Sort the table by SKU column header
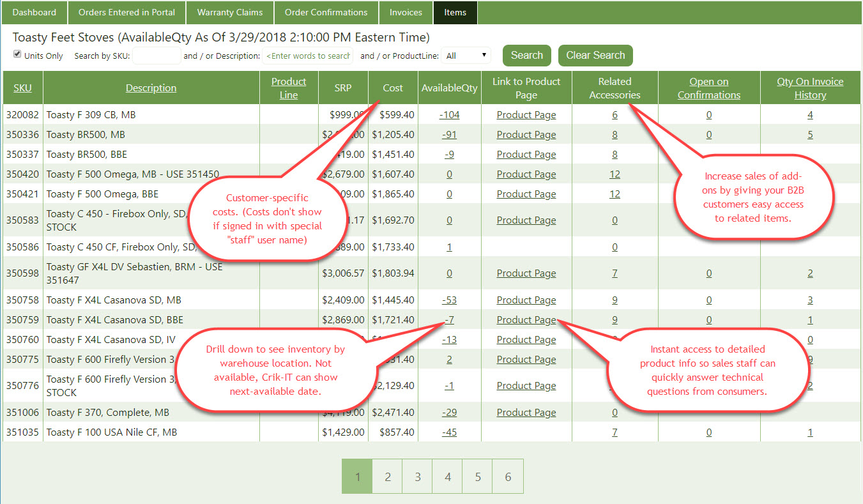 (22, 88)
